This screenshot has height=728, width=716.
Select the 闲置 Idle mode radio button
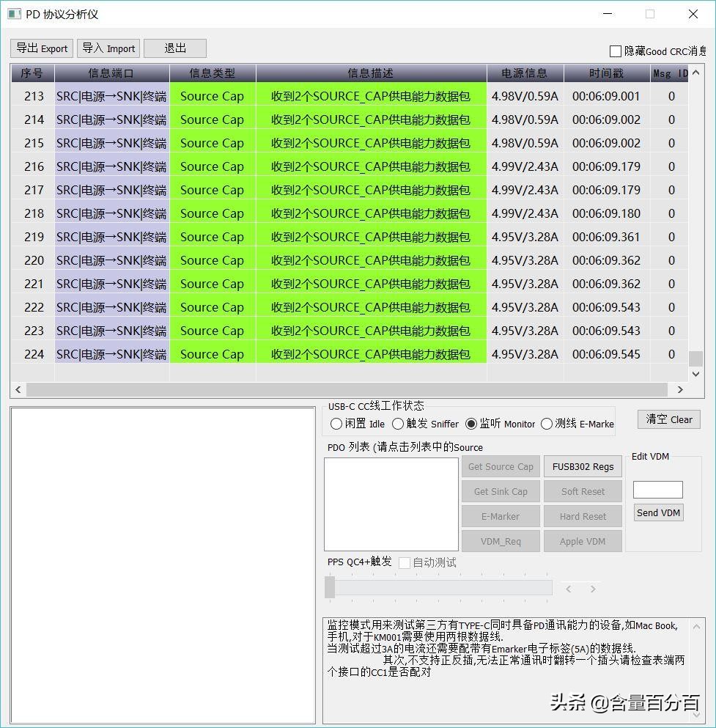(337, 423)
